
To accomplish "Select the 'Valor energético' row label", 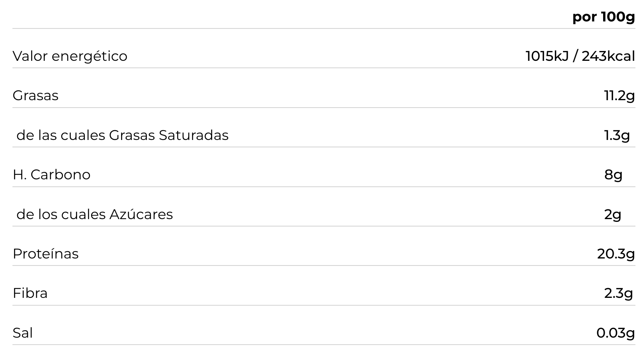I will [70, 56].
